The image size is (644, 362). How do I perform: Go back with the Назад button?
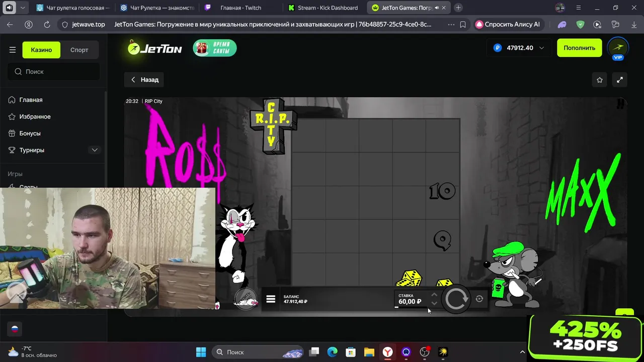(145, 79)
